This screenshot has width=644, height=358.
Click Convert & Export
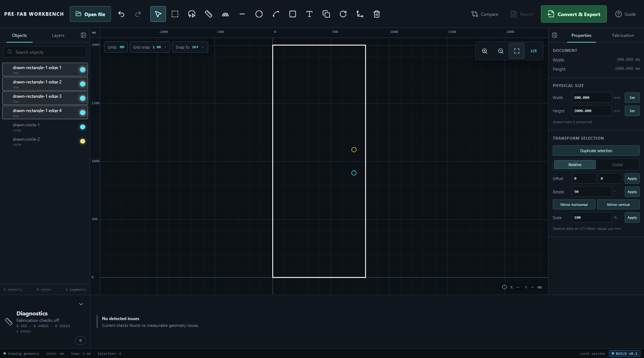coord(574,14)
